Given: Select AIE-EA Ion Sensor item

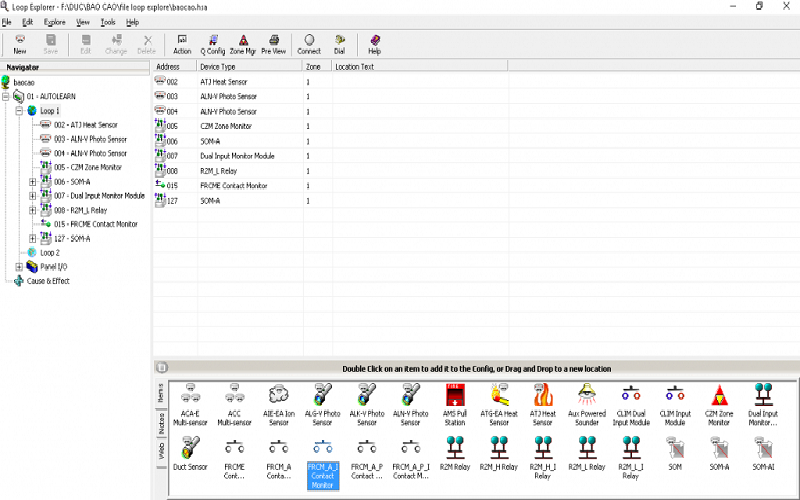Looking at the screenshot, I should [x=279, y=405].
